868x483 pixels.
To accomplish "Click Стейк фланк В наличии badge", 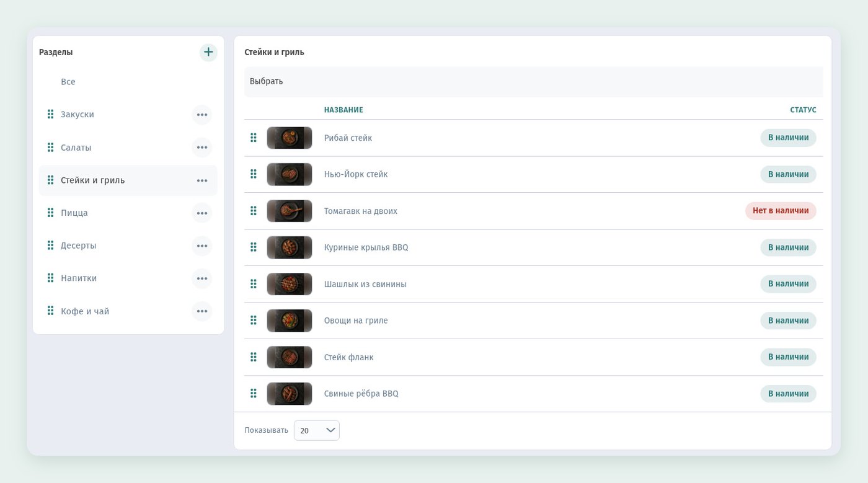I will click(789, 357).
